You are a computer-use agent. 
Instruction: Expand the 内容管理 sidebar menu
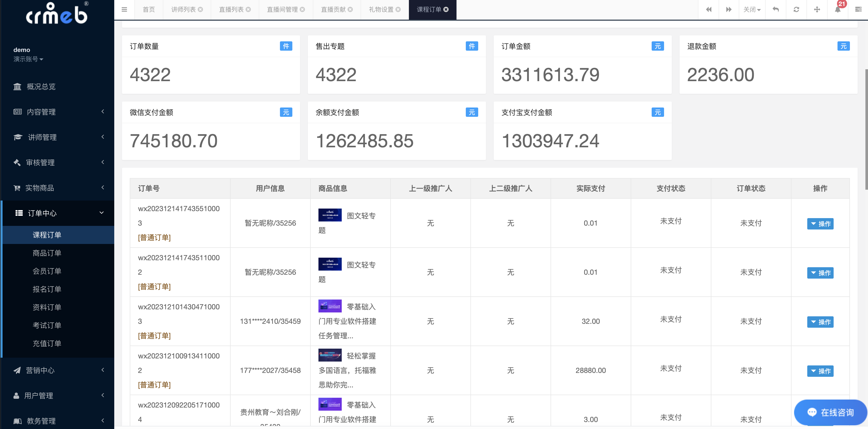pos(57,112)
